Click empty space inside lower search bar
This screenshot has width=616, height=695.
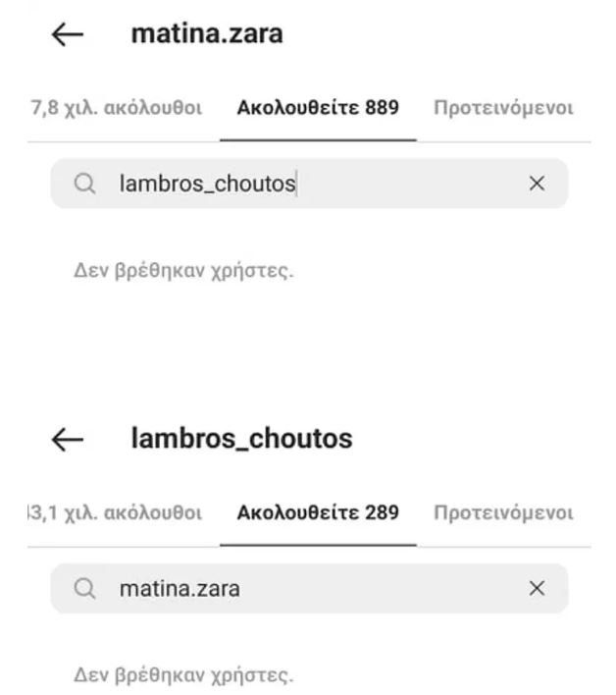[x=381, y=589]
